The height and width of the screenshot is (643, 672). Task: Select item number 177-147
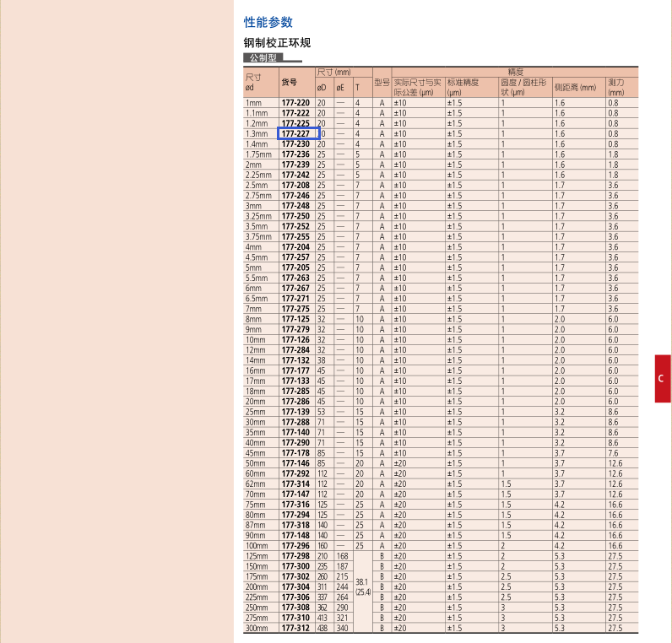(x=295, y=494)
